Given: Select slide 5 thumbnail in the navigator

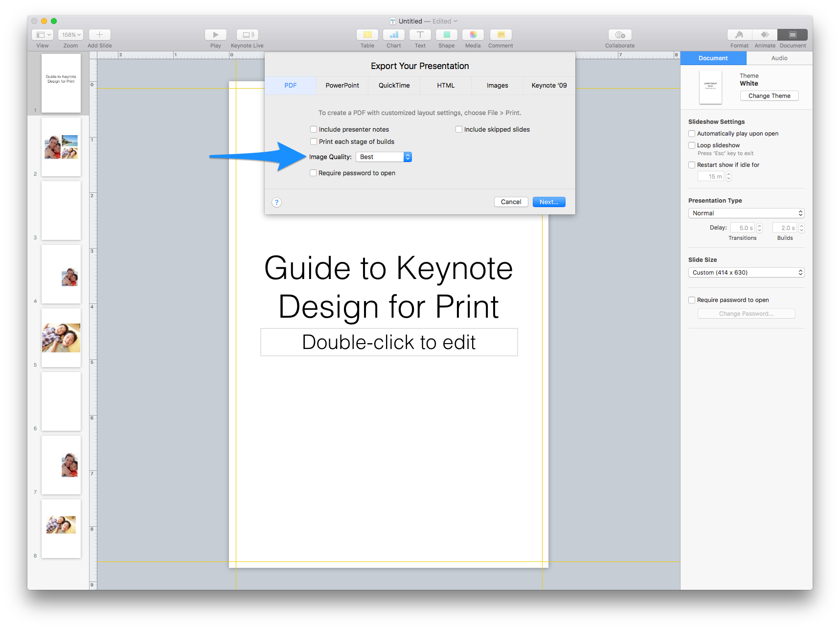Looking at the screenshot, I should [x=61, y=337].
